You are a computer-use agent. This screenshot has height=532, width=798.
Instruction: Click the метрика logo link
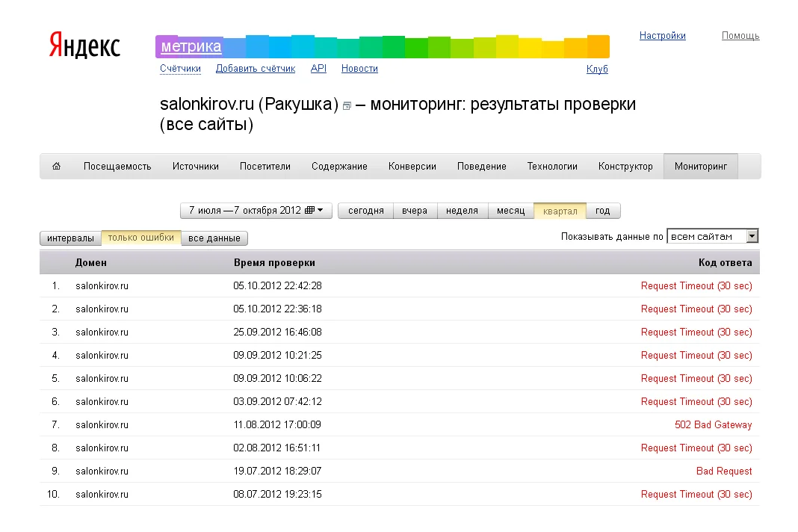point(191,46)
